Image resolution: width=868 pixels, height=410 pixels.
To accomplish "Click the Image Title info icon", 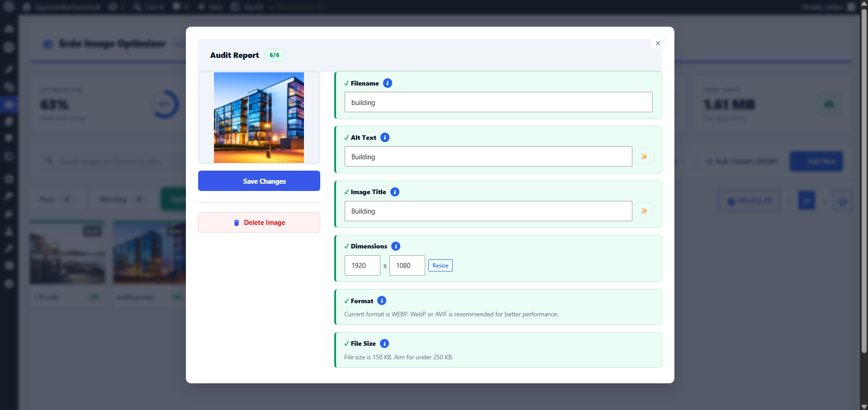I will (x=395, y=192).
